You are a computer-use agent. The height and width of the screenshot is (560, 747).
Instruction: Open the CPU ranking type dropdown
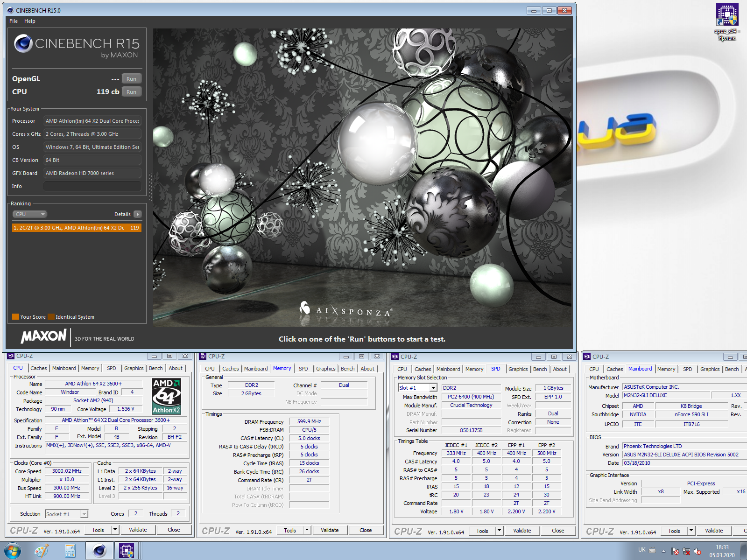coord(29,214)
